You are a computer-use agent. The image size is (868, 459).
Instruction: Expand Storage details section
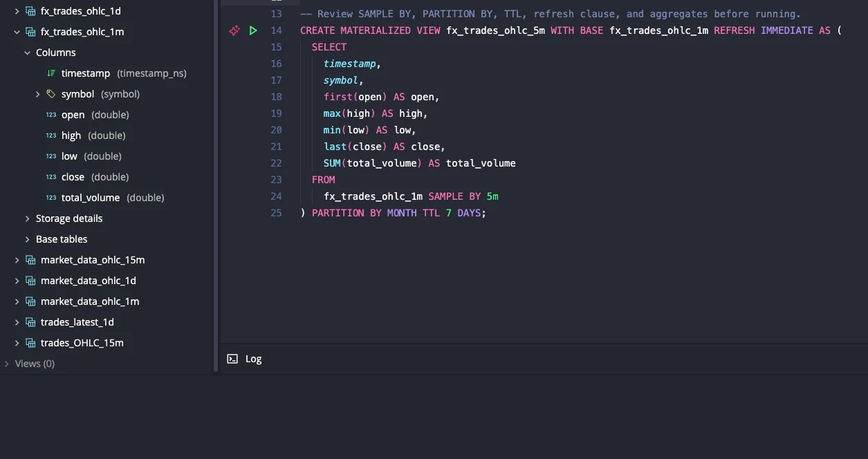(28, 218)
